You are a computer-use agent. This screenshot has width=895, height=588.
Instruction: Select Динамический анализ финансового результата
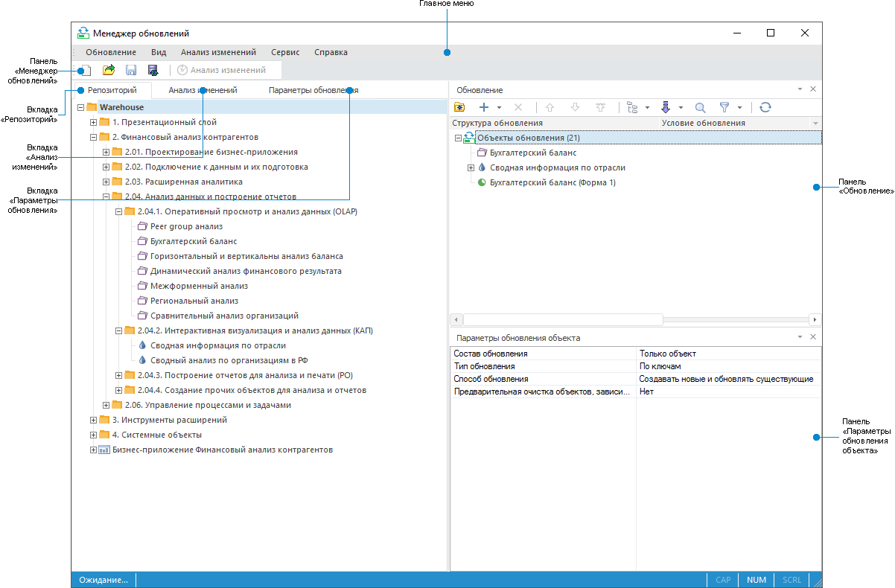(x=246, y=271)
